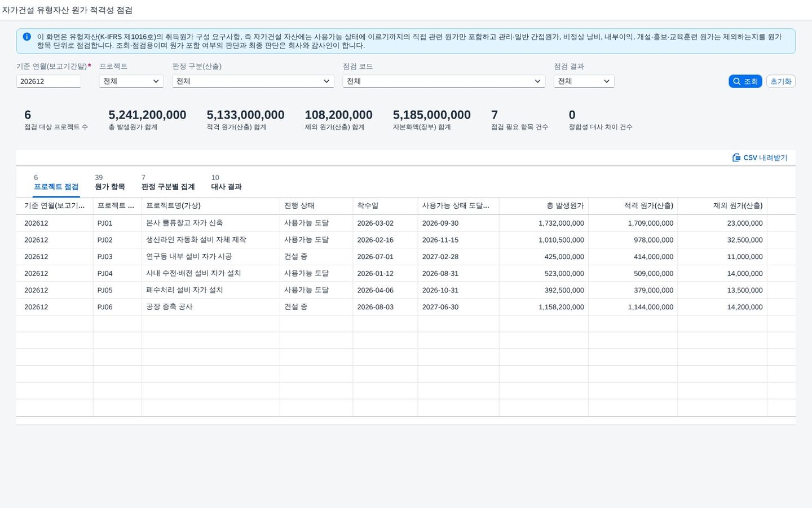Select excluded cost 13,500,000
This screenshot has height=508, width=812.
[x=745, y=290]
